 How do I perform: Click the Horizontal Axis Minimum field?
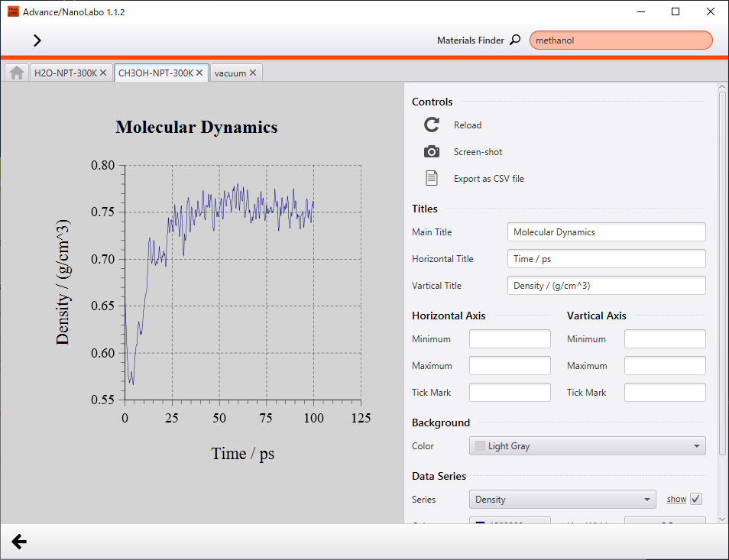(510, 338)
